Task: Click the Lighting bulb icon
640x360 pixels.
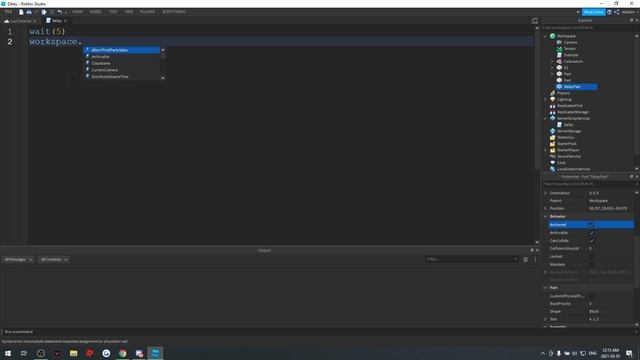Action: (553, 99)
